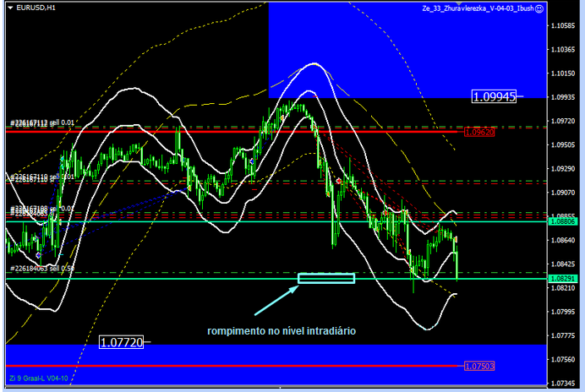The width and height of the screenshot is (585, 392).
Task: Select order #226184063 sell 0.50 label
Action: tap(42, 269)
